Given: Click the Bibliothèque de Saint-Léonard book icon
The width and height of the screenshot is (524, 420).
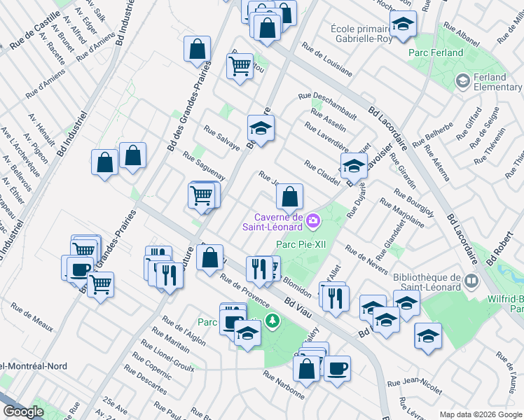Looking at the screenshot, I should click(472, 281).
